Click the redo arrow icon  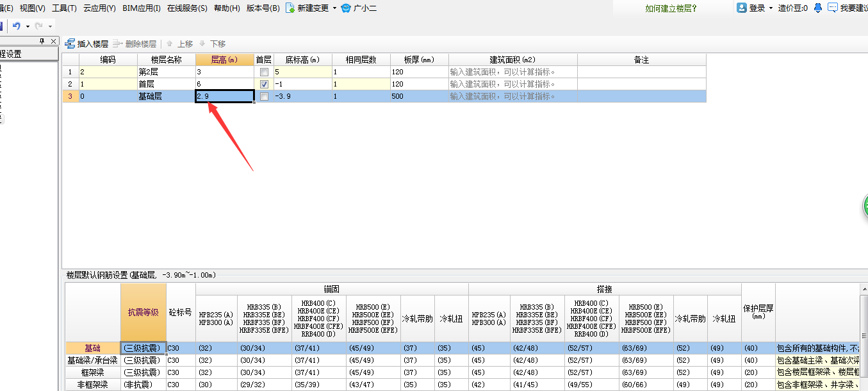tap(39, 26)
